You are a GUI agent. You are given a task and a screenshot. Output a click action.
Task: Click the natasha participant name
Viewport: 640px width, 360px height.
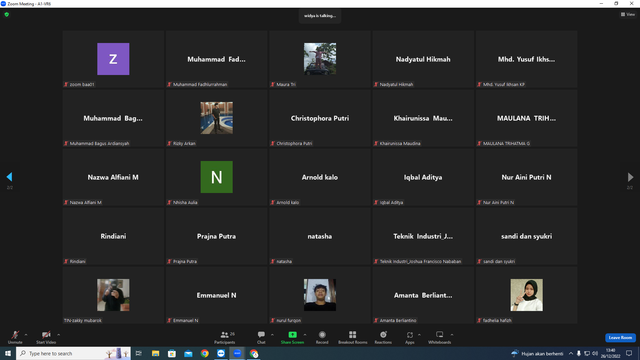[x=320, y=236]
